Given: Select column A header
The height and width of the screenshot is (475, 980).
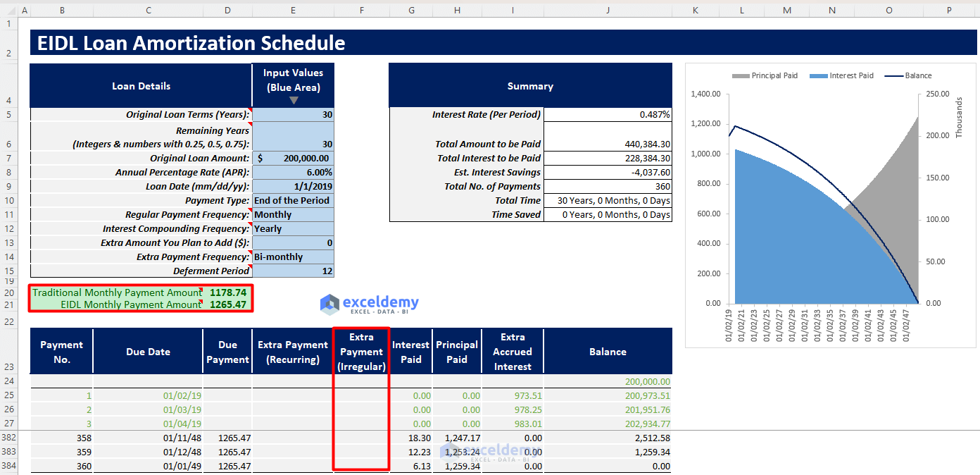Looking at the screenshot, I should tap(25, 10).
